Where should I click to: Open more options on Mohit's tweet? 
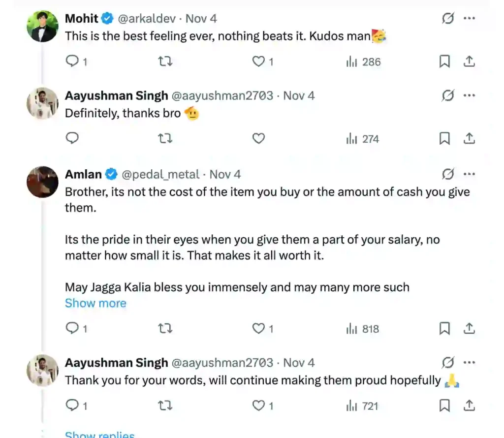point(470,19)
